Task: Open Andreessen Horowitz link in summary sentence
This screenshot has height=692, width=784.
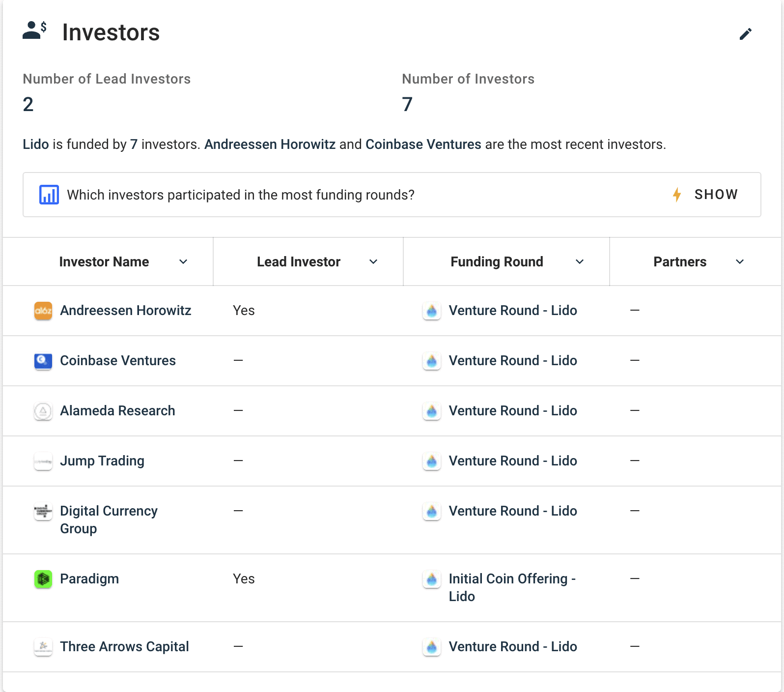Action: pyautogui.click(x=270, y=144)
